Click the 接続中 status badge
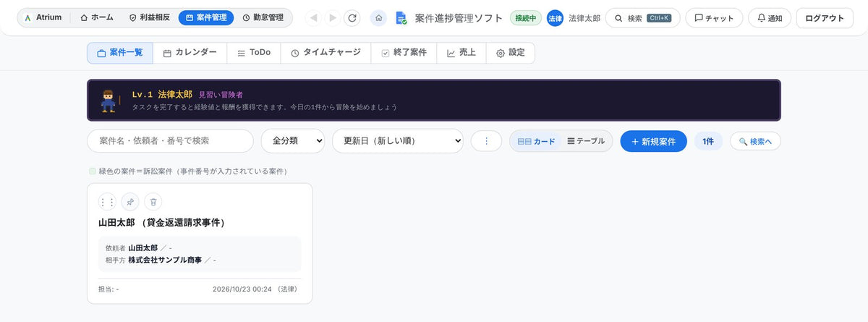 coord(526,18)
